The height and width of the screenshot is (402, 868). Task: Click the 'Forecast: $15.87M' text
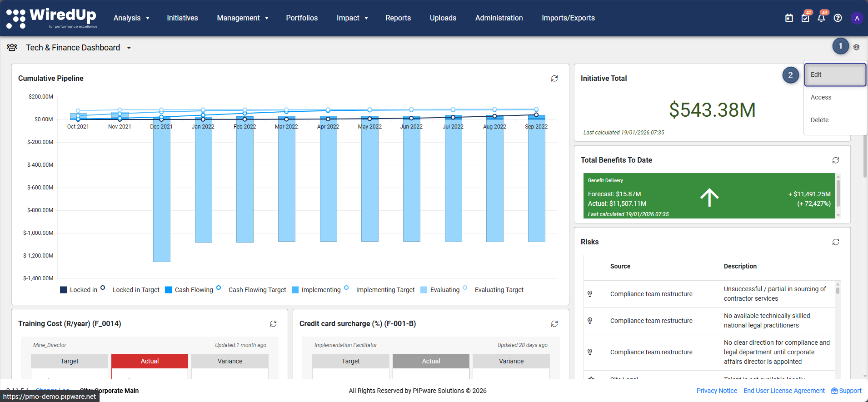coord(614,194)
